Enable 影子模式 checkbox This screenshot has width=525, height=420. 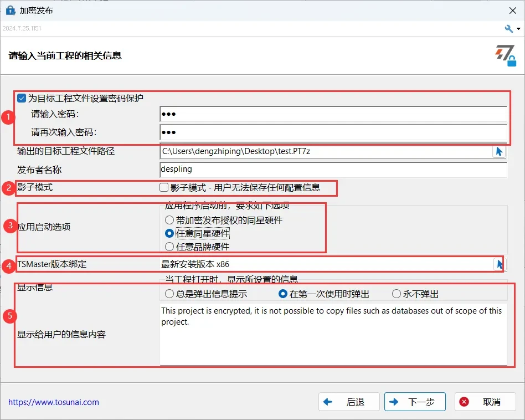click(x=163, y=188)
